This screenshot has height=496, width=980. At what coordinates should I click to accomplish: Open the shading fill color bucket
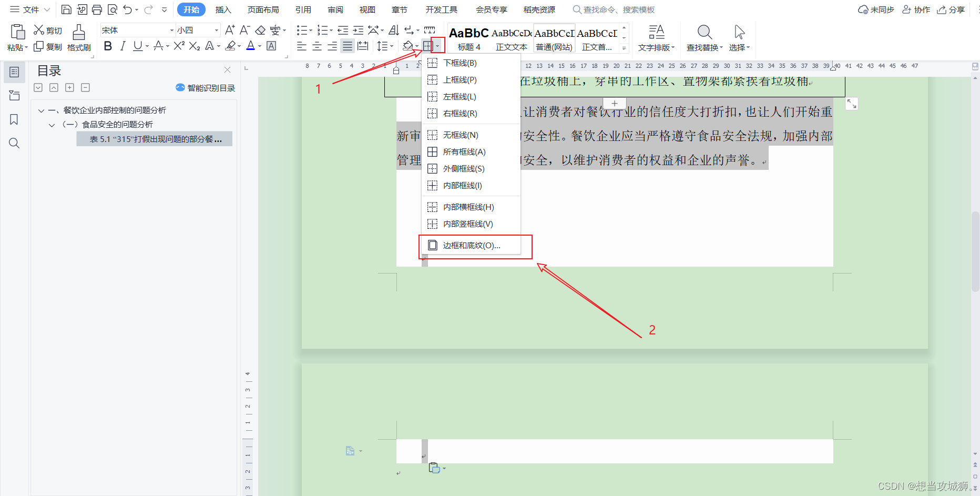pyautogui.click(x=408, y=46)
